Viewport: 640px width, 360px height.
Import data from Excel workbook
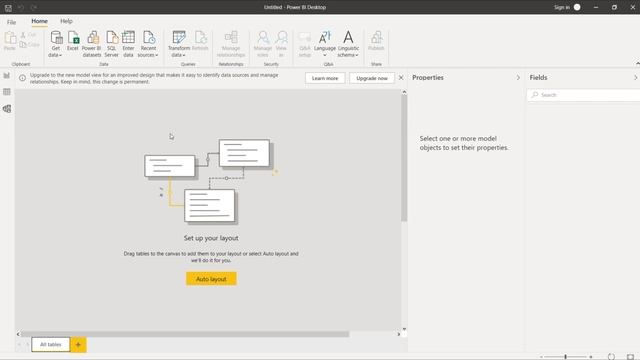[x=73, y=41]
